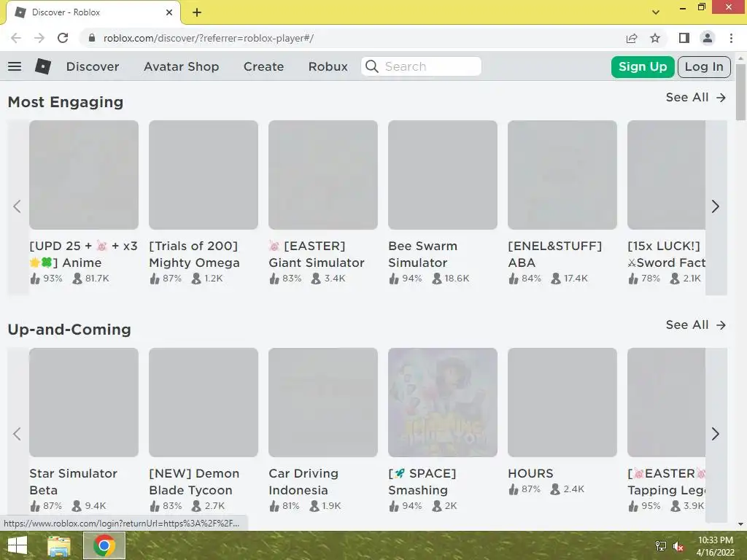Viewport: 747px width, 560px height.
Task: Go forward in browser history
Action: coord(39,38)
